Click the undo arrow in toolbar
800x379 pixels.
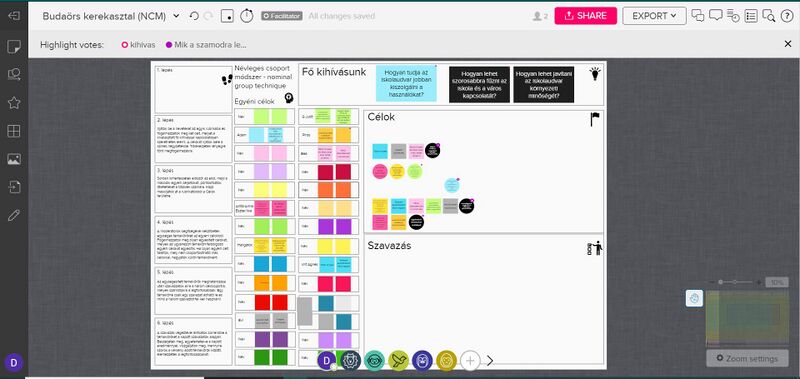click(194, 16)
